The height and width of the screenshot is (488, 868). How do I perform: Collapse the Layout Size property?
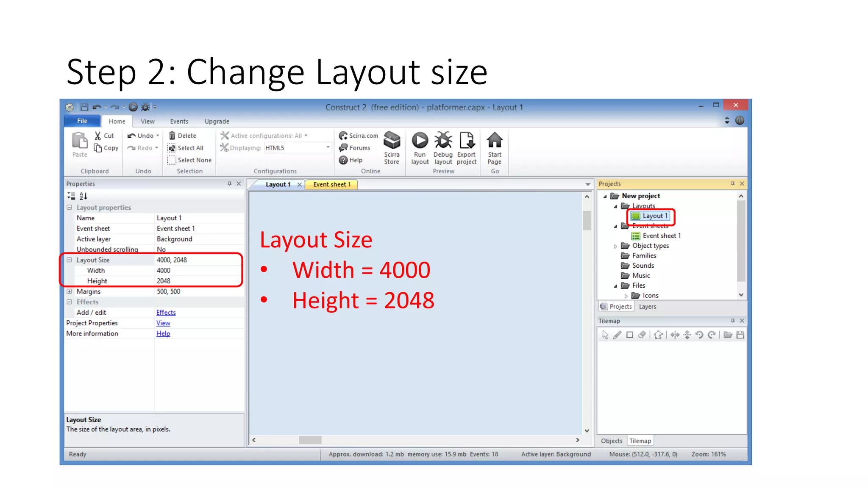click(x=69, y=260)
